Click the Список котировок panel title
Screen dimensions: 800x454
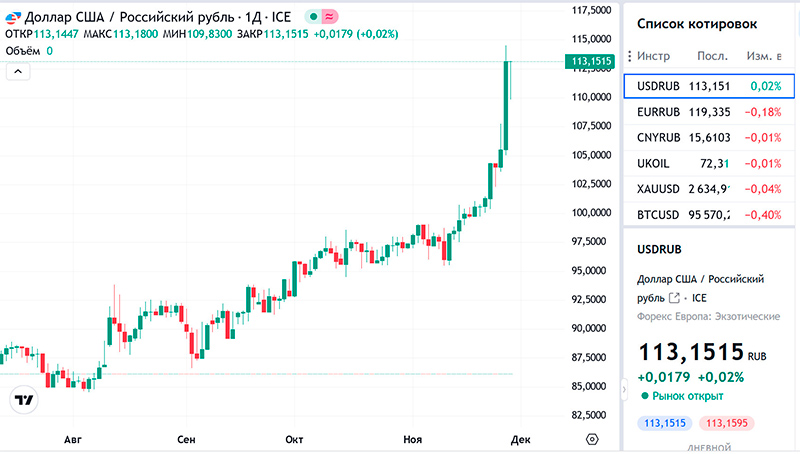(x=697, y=23)
